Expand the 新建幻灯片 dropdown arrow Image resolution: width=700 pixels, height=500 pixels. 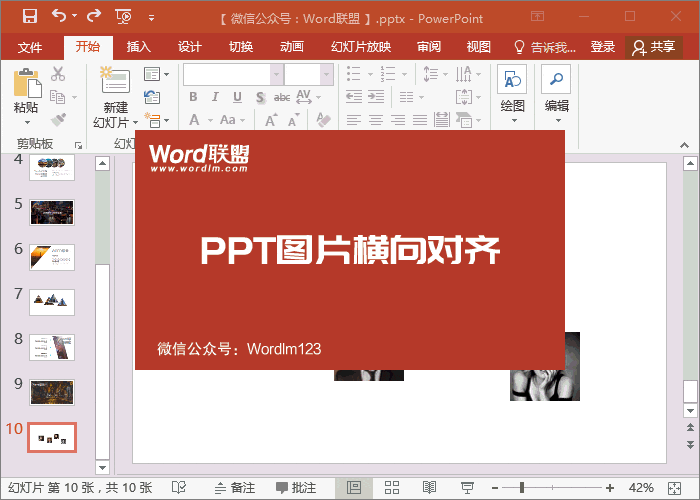(135, 122)
